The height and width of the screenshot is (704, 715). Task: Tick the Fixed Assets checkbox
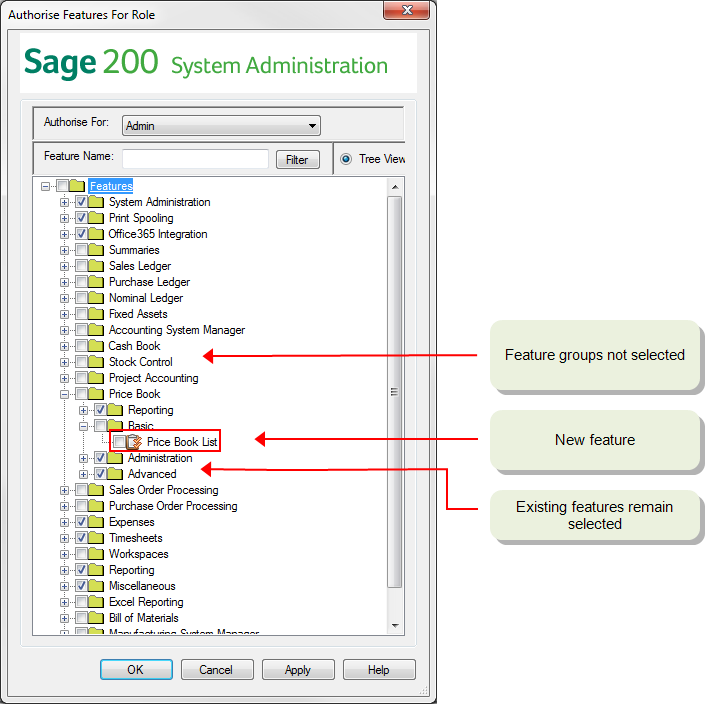(82, 314)
